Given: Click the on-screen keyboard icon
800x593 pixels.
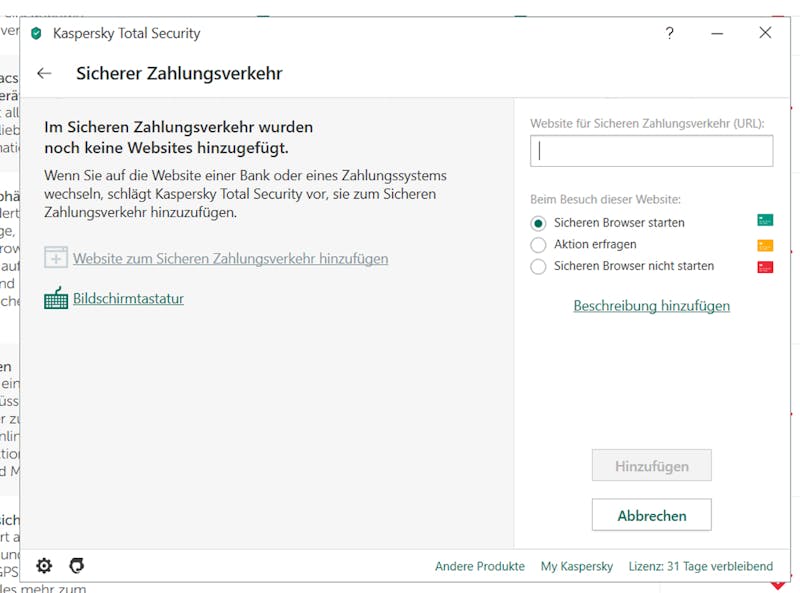Looking at the screenshot, I should (x=56, y=298).
